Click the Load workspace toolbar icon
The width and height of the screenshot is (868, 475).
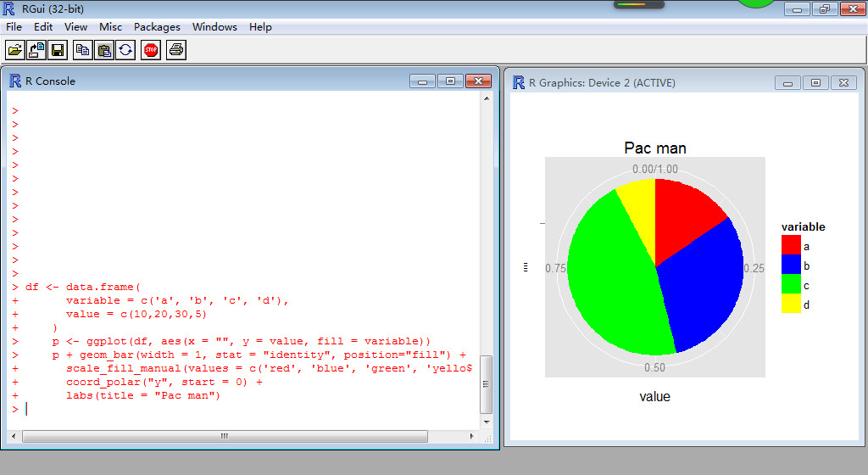(36, 50)
